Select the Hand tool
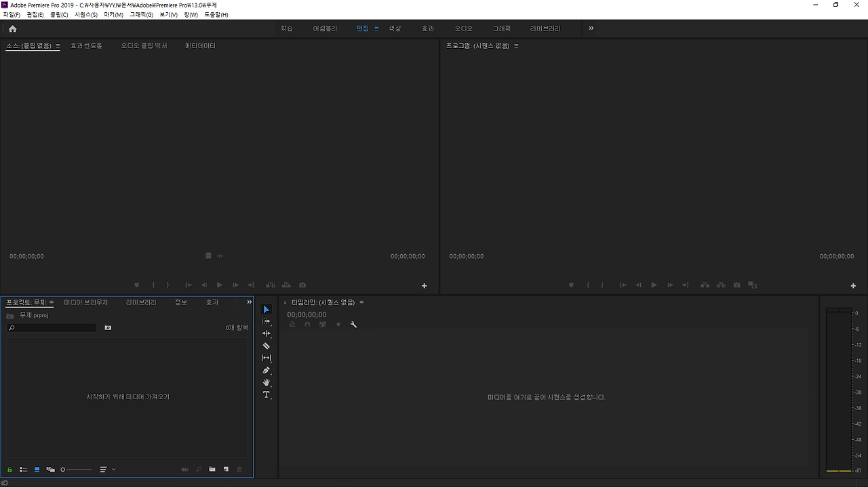The height and width of the screenshot is (488, 868). 266,382
